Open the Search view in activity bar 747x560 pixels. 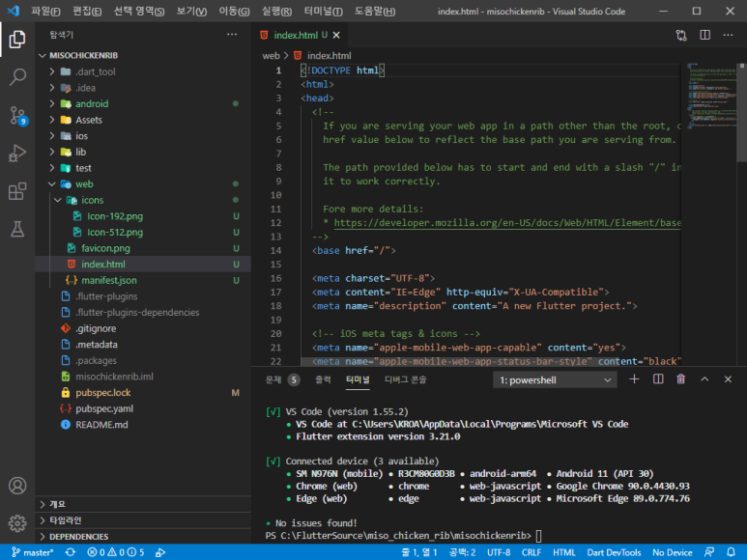[x=17, y=76]
